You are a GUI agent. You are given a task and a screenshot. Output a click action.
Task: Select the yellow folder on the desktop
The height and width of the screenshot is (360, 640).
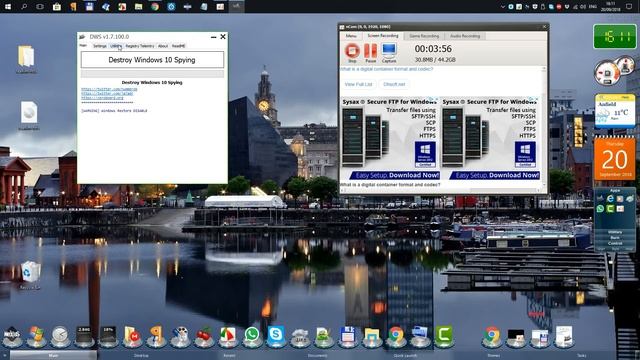click(x=26, y=56)
